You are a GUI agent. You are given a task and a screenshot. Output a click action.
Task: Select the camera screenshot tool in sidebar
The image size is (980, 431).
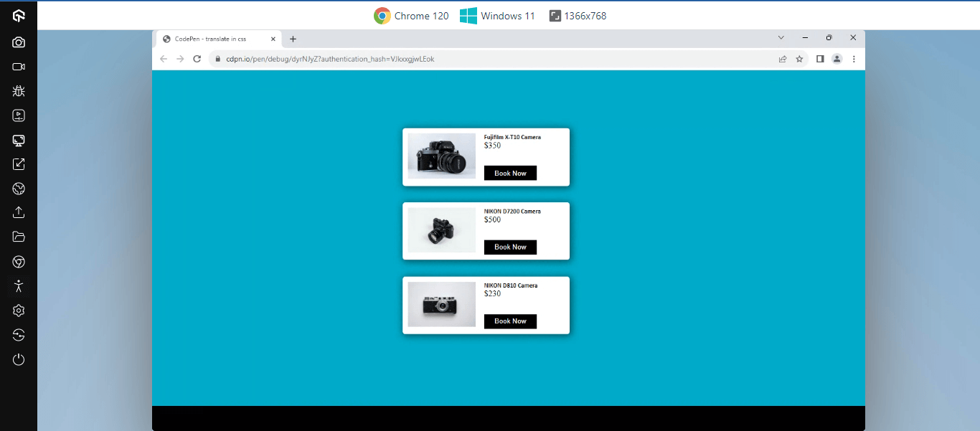click(19, 42)
